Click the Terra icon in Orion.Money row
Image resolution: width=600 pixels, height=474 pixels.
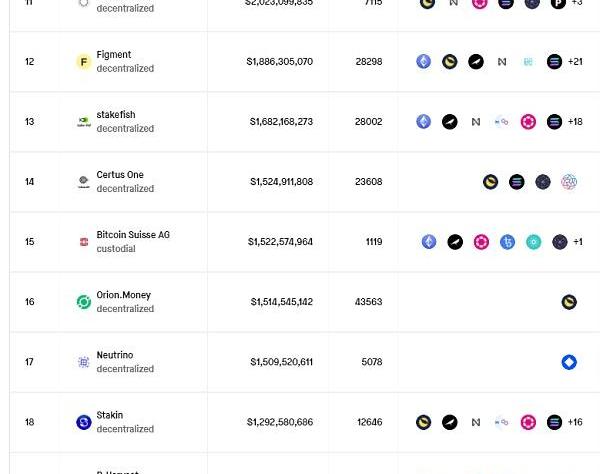(569, 302)
